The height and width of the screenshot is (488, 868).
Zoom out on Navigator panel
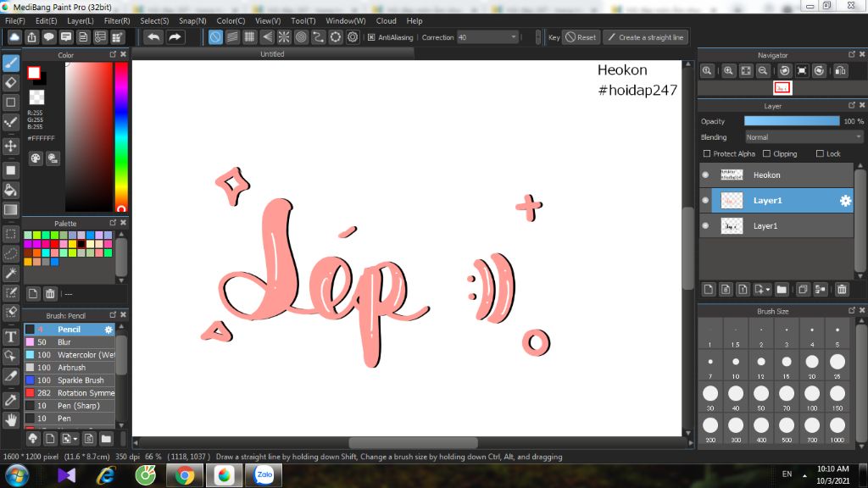(x=763, y=71)
